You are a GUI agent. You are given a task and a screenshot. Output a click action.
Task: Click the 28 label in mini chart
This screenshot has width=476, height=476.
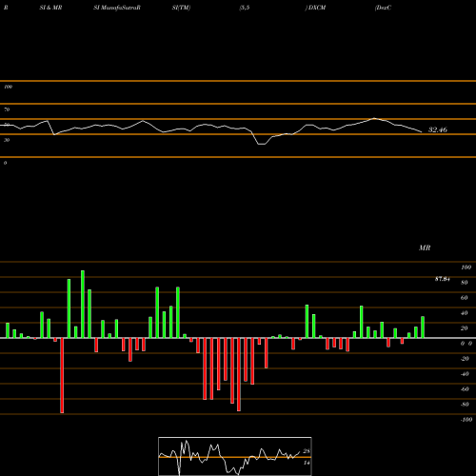[x=307, y=451]
